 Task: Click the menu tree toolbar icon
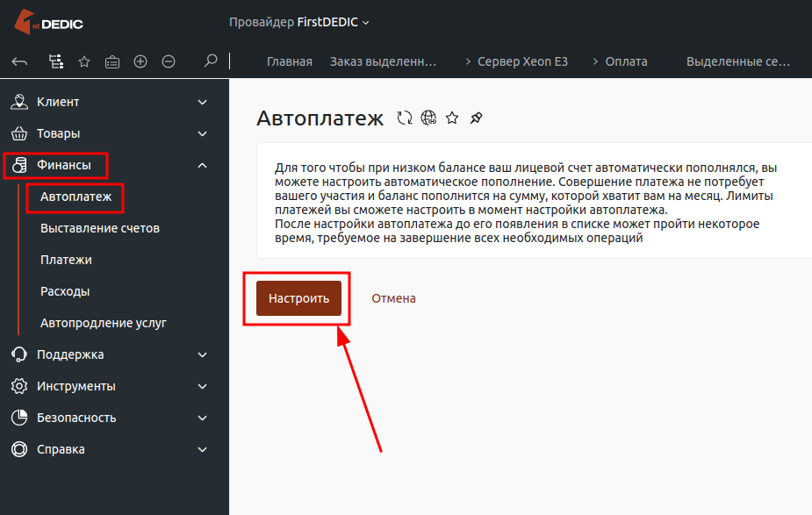point(56,61)
